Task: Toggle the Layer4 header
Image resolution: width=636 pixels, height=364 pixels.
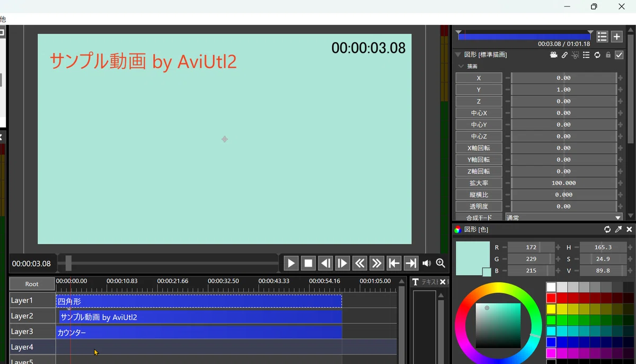Action: (x=32, y=347)
